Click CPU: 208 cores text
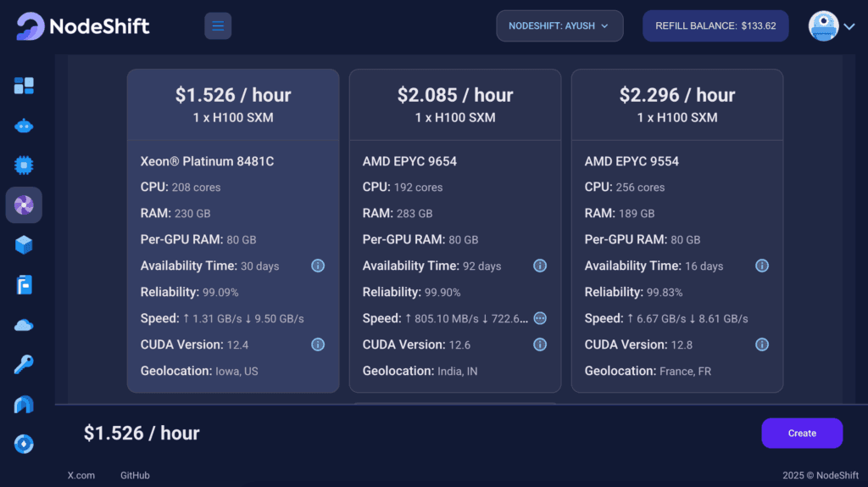The height and width of the screenshot is (487, 868). coord(181,188)
